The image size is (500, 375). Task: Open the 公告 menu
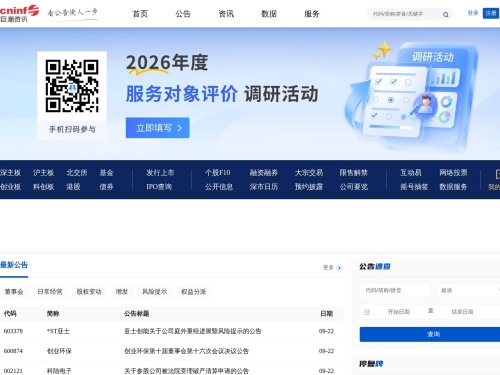point(183,14)
